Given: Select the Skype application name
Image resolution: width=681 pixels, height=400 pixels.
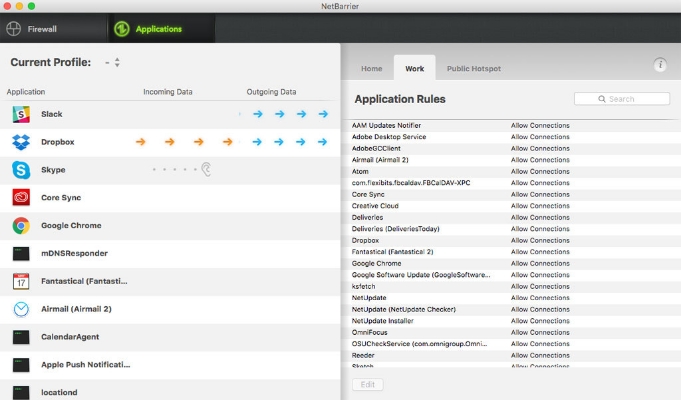Looking at the screenshot, I should coord(53,170).
